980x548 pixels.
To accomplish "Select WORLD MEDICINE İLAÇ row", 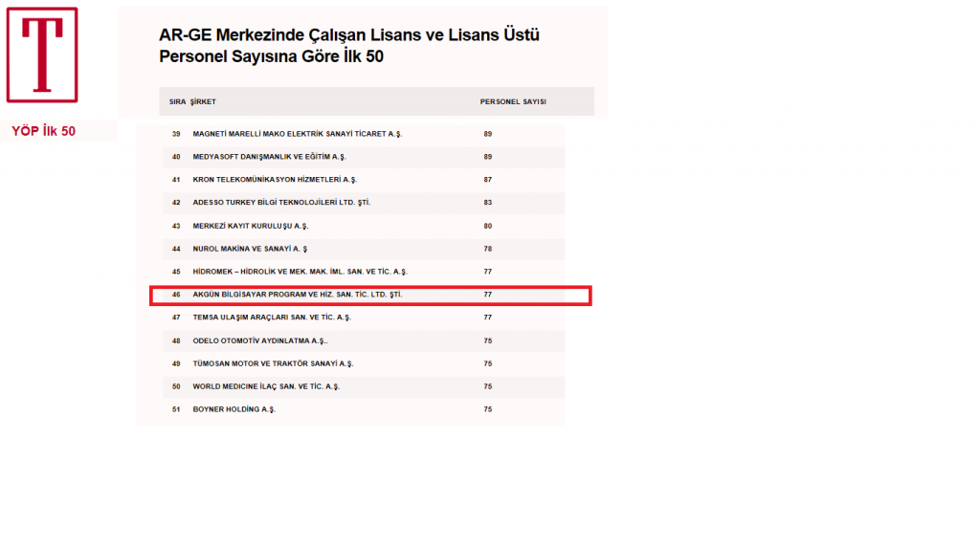I will pyautogui.click(x=364, y=386).
